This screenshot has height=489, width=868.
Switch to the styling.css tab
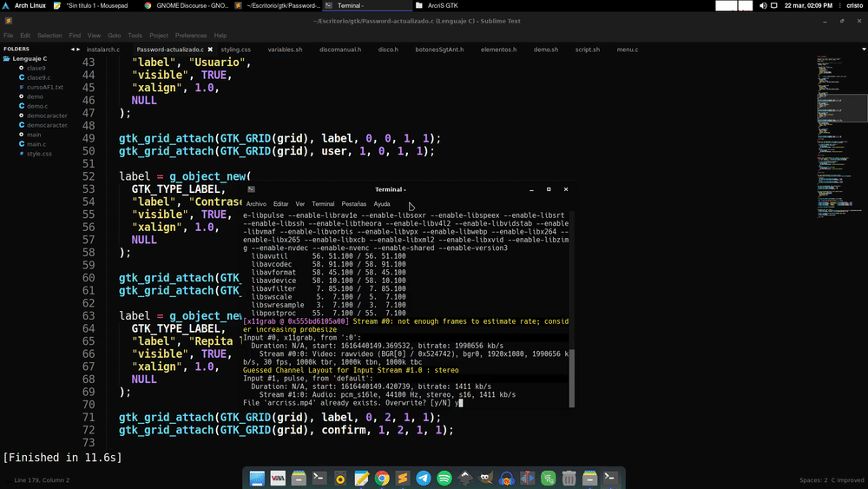coord(236,50)
